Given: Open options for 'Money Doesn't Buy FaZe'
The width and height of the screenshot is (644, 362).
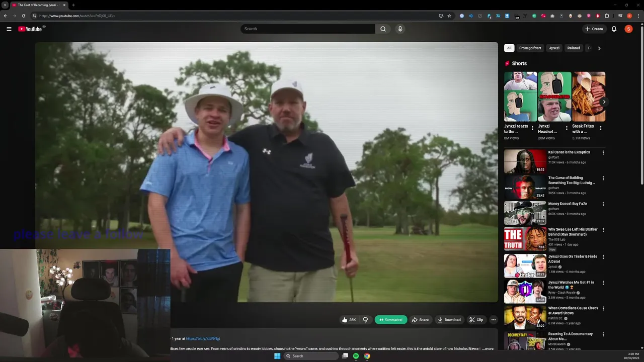Looking at the screenshot, I should pos(603,204).
